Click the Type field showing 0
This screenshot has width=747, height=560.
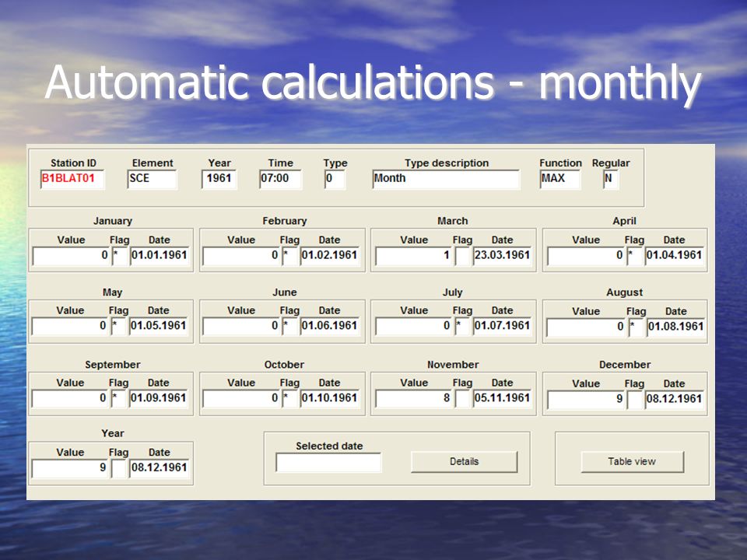(335, 179)
